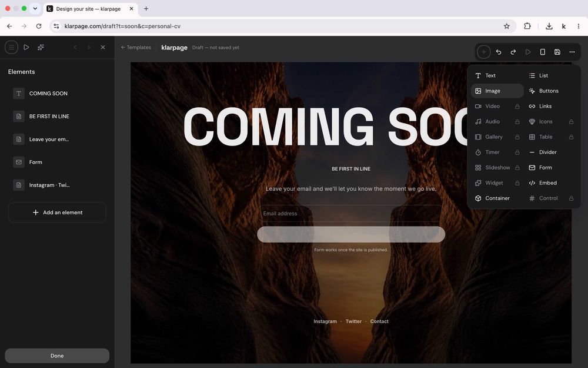
Task: Click the AI sparkles icon in the sidebar
Action: pyautogui.click(x=41, y=47)
